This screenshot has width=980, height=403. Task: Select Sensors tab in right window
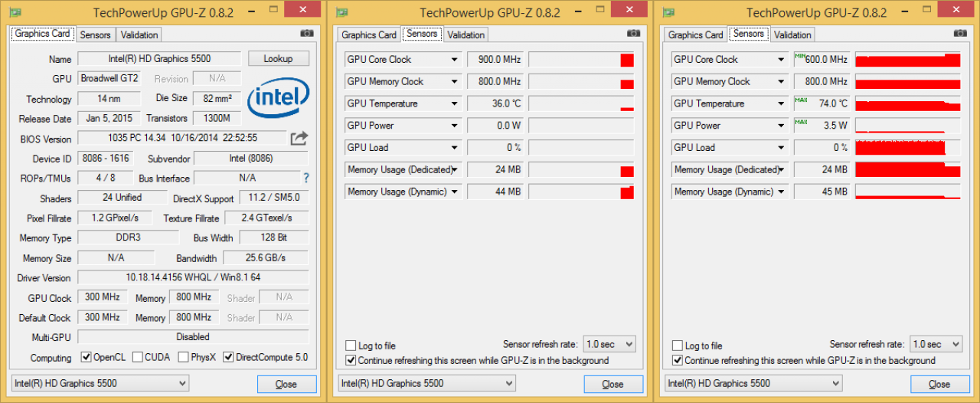(x=749, y=34)
